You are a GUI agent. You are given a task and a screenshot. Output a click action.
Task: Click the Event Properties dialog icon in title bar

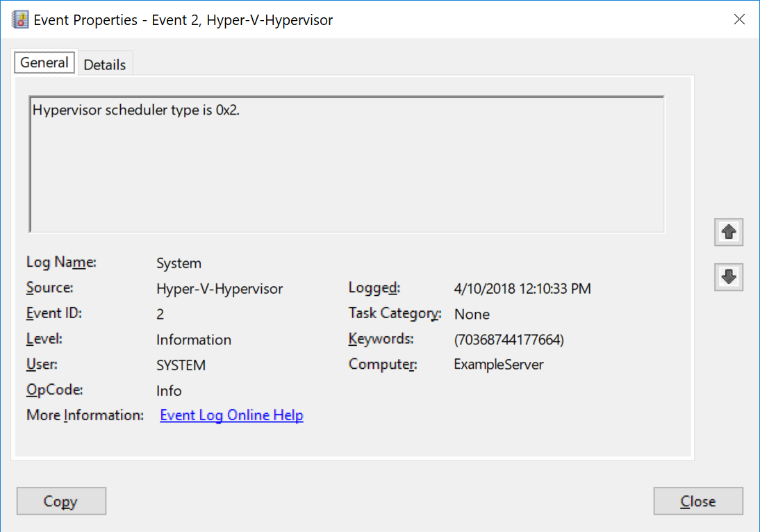click(19, 19)
